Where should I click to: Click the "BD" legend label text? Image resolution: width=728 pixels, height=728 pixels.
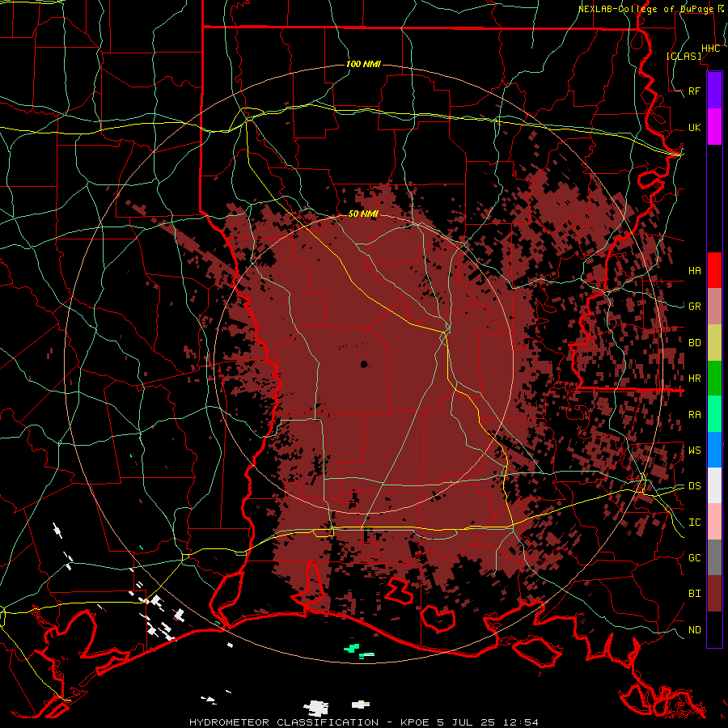(694, 343)
